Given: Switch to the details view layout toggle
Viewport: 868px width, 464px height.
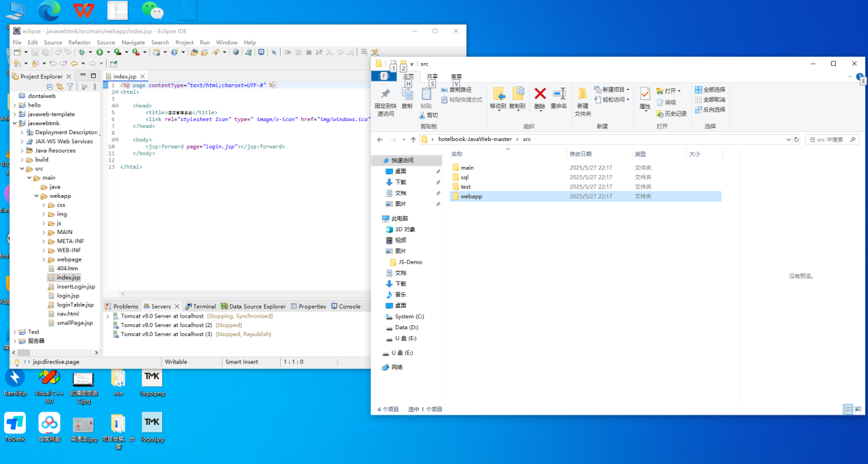Looking at the screenshot, I should [x=848, y=409].
